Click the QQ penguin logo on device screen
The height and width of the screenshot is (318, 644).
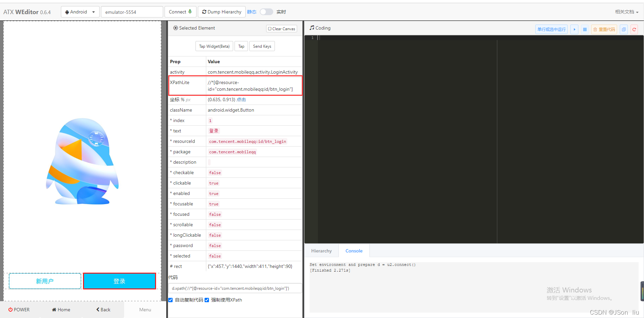tap(82, 161)
